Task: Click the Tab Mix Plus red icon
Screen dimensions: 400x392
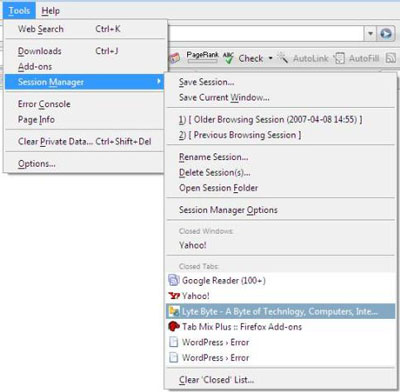Action: click(174, 326)
